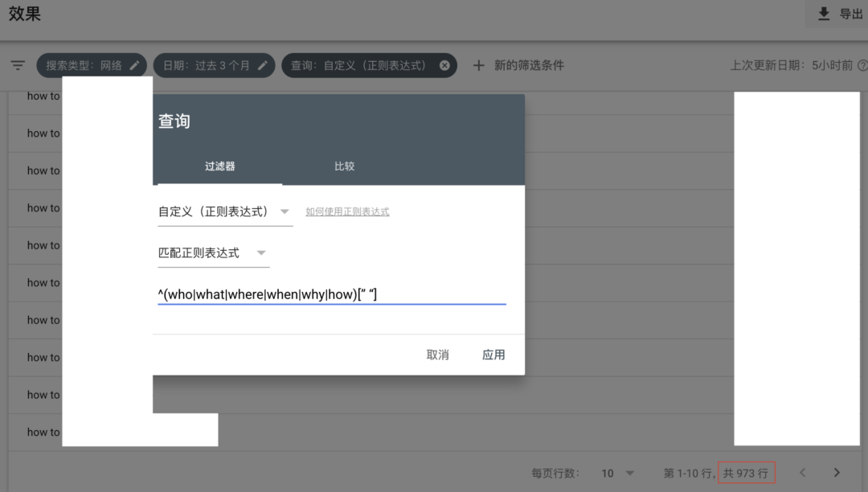Click the 查询：自定义（正则表达式） chip label

pyautogui.click(x=358, y=66)
